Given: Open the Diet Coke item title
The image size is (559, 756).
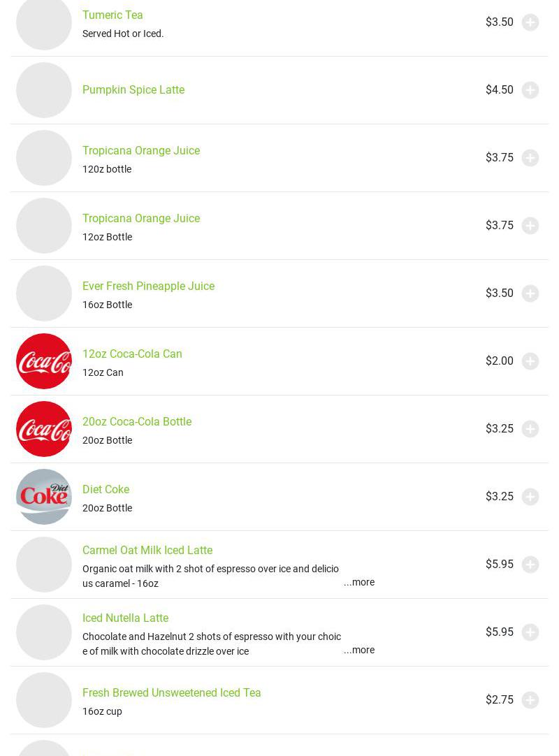Looking at the screenshot, I should [106, 489].
